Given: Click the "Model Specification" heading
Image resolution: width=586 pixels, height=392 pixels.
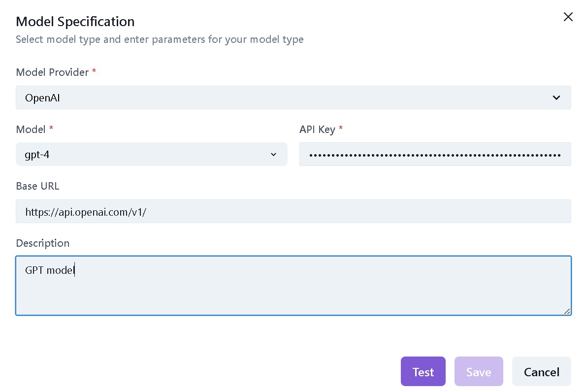Looking at the screenshot, I should [75, 22].
